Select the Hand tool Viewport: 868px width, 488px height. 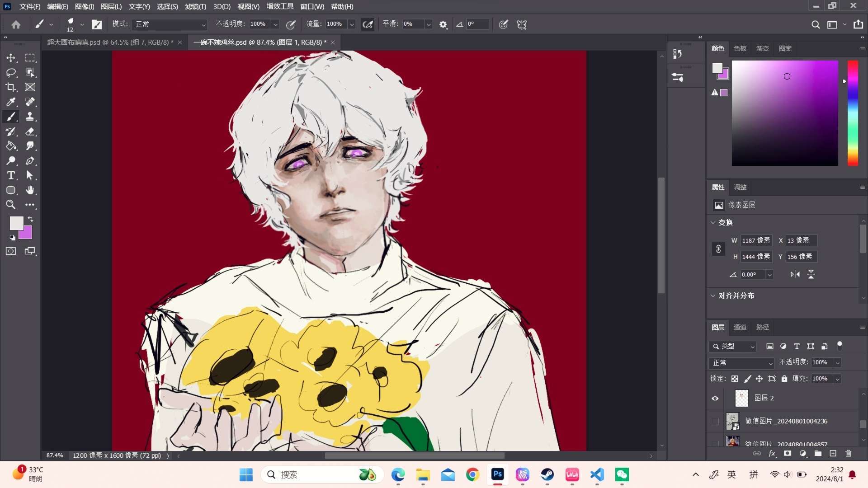point(30,190)
